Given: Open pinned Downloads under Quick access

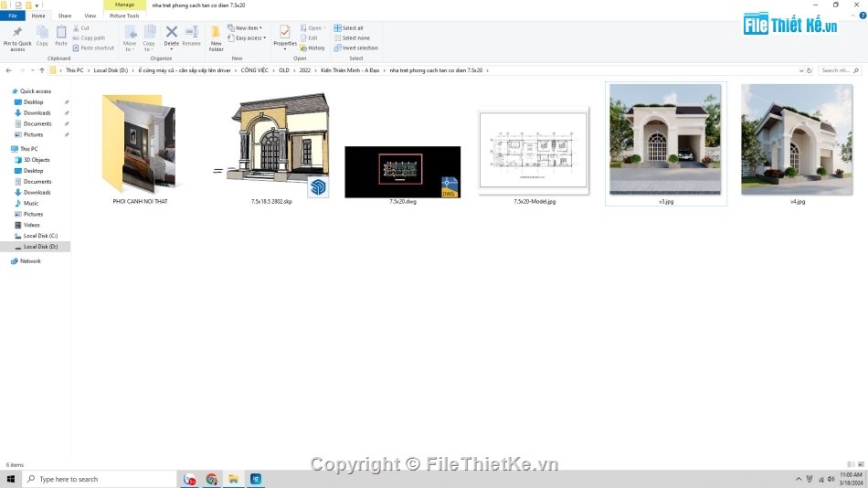Looking at the screenshot, I should click(37, 113).
